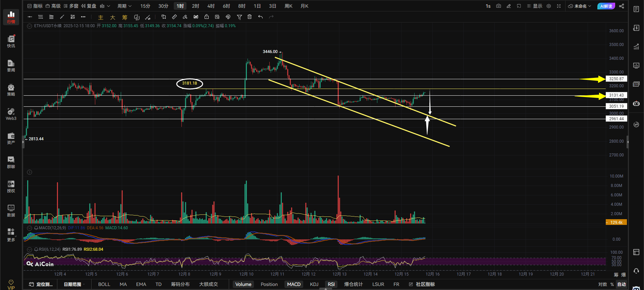
Task: Click the screenshot camera icon
Action: click(x=498, y=6)
